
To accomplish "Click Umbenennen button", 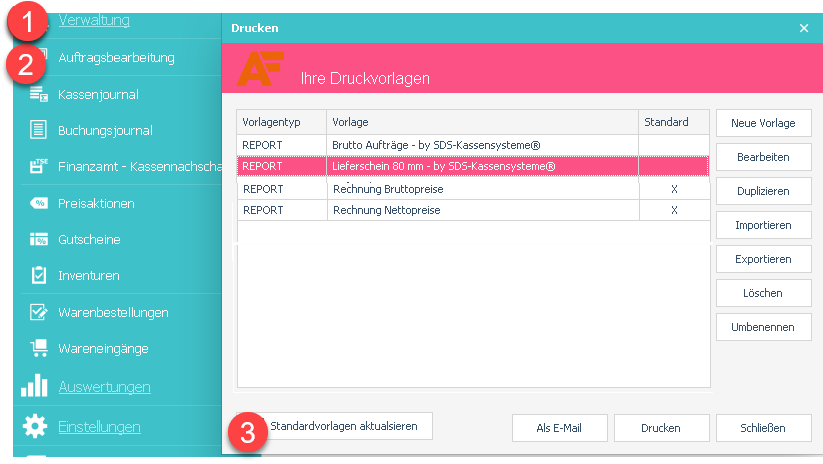I will coord(763,327).
